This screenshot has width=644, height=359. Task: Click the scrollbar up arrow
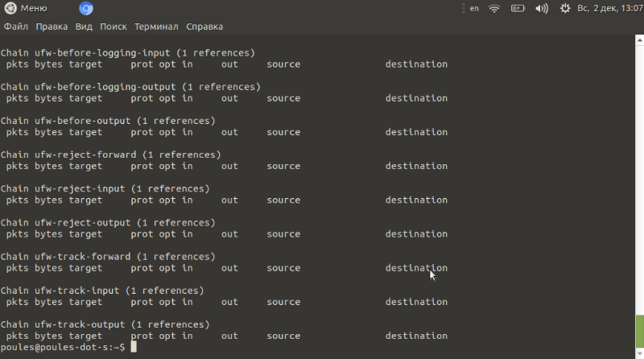pyautogui.click(x=639, y=39)
